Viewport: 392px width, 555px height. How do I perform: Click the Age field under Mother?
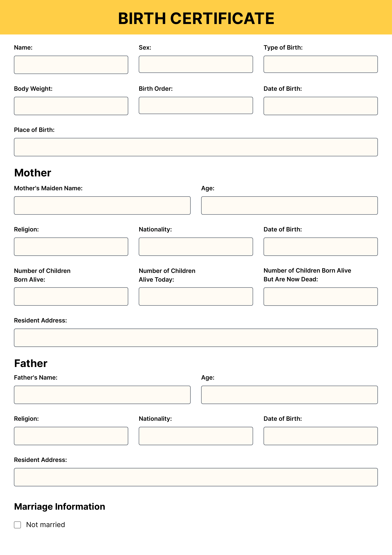[289, 205]
